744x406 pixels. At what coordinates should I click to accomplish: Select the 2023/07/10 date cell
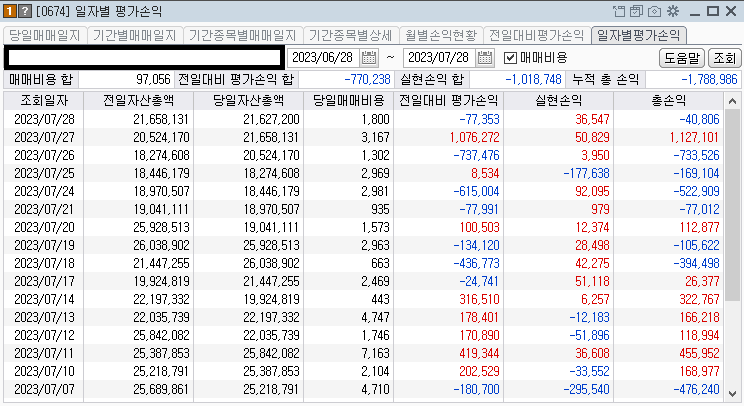point(44,371)
